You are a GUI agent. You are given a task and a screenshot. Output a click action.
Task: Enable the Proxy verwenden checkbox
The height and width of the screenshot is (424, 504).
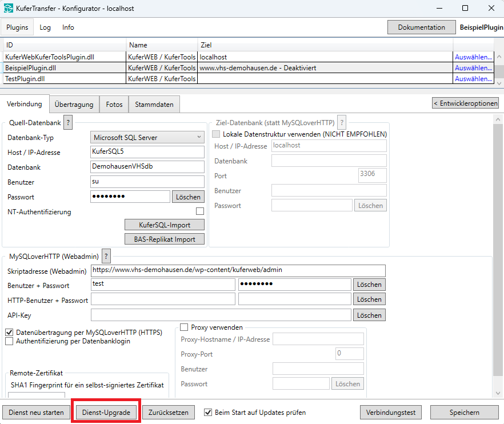[x=184, y=327]
